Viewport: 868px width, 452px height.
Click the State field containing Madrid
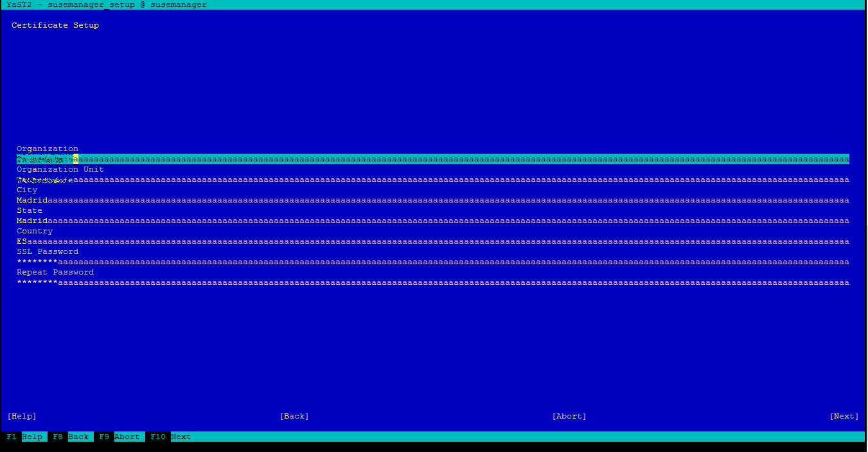pyautogui.click(x=432, y=221)
